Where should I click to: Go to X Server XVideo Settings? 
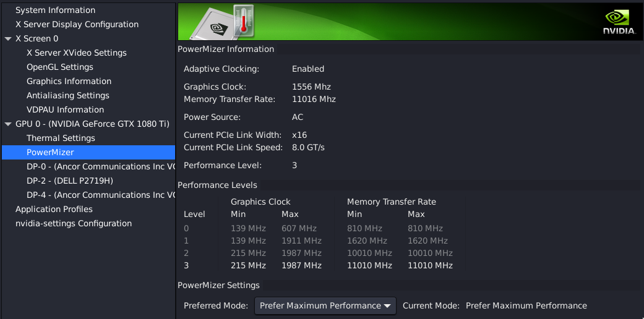(x=77, y=53)
